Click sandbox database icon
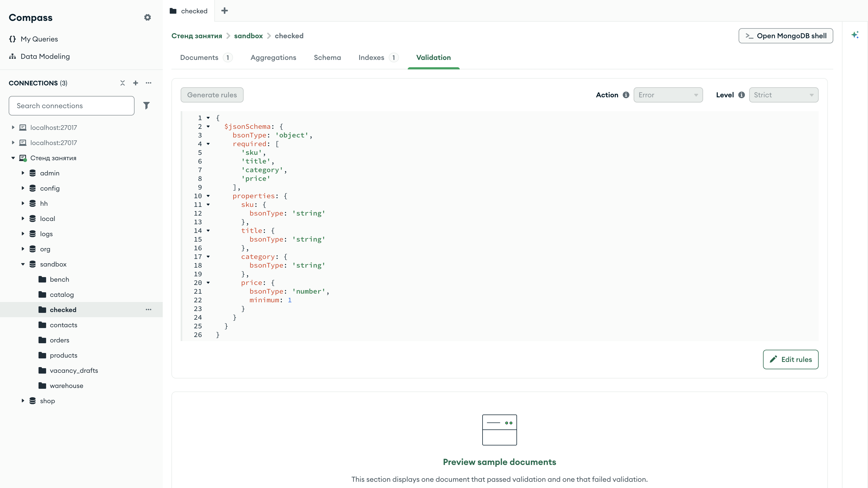The image size is (868, 488). coord(33,264)
